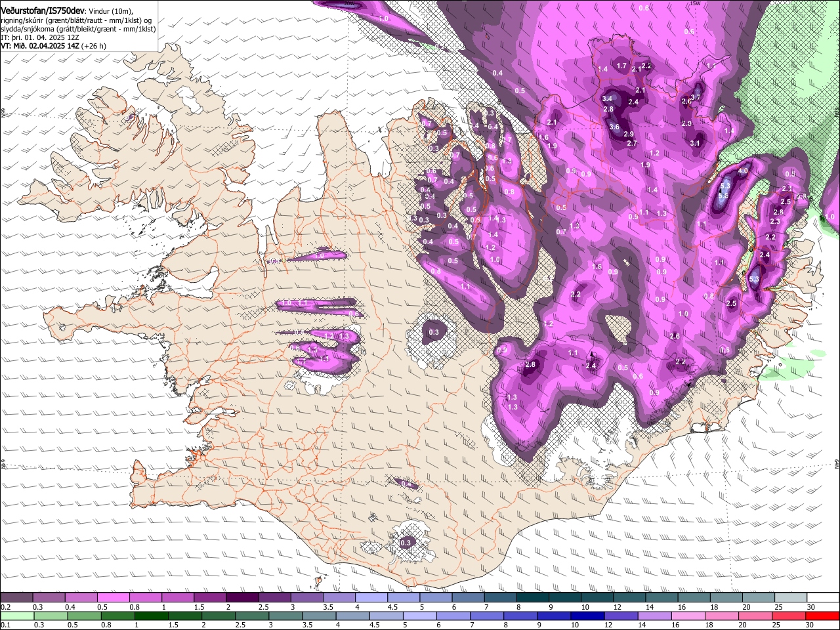The height and width of the screenshot is (630, 840).
Task: Click the Vindur (10m) text in header
Action: coord(110,12)
